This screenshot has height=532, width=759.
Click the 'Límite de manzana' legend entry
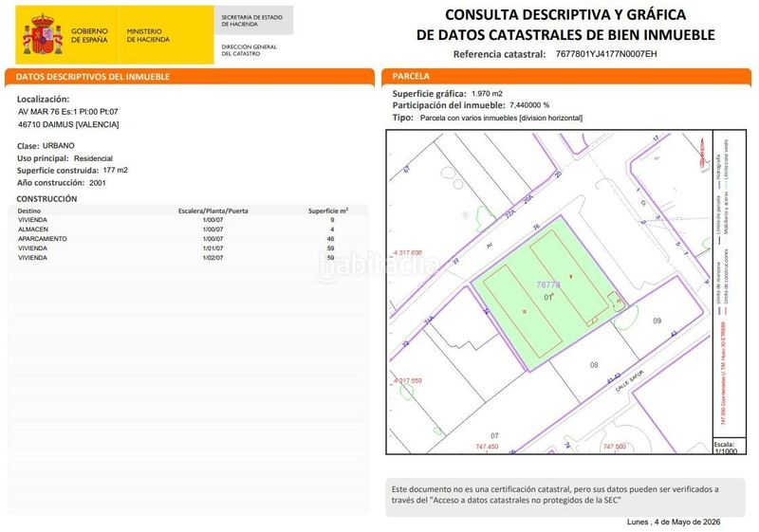(719, 286)
